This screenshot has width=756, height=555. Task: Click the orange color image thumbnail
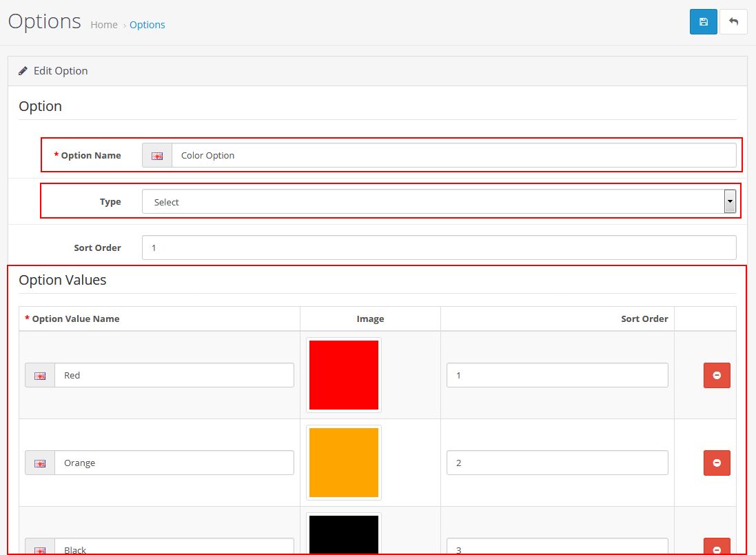point(344,463)
